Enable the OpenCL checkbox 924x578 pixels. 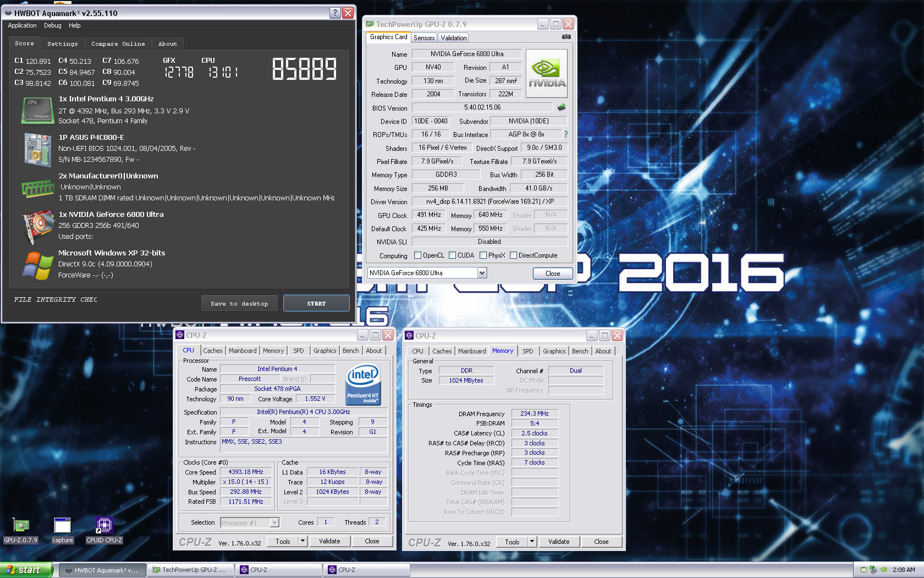coord(417,255)
